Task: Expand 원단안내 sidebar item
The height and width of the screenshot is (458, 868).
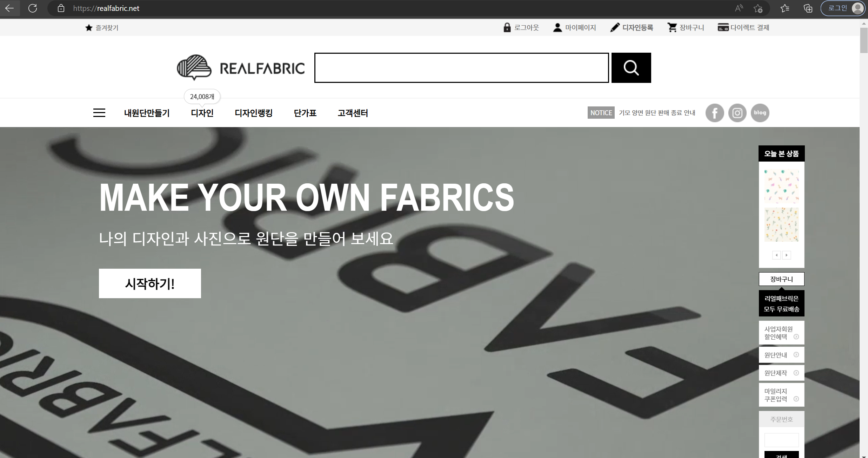Action: click(x=781, y=355)
